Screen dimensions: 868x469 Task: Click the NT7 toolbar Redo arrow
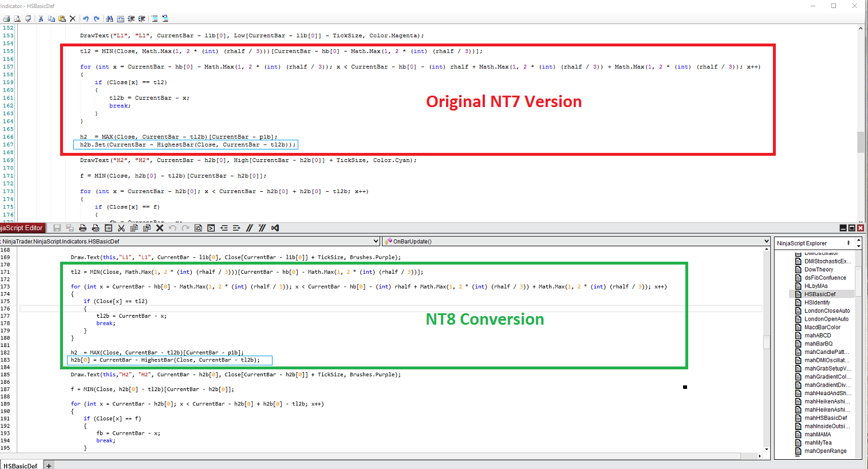[x=97, y=19]
